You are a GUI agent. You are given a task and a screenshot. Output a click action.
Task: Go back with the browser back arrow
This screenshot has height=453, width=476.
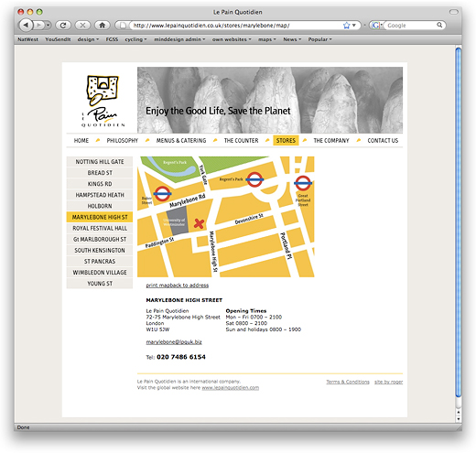26,25
